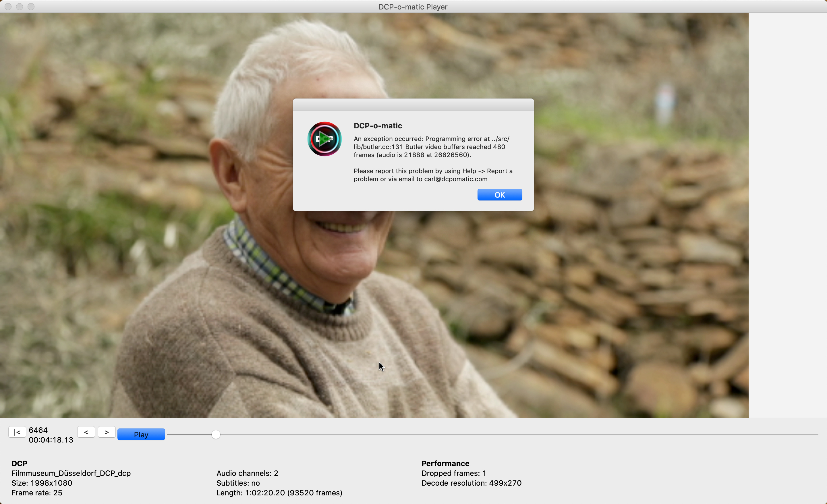Click the carl@dcpomatic.com email address text
Viewport: 827px width, 504px height.
coord(455,179)
